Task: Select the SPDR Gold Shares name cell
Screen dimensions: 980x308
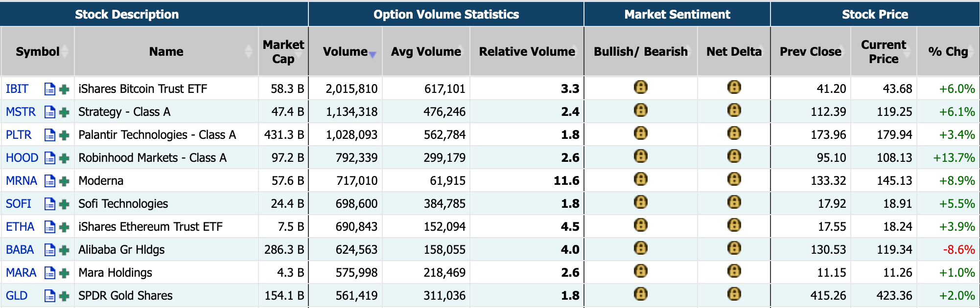Action: coord(166,296)
